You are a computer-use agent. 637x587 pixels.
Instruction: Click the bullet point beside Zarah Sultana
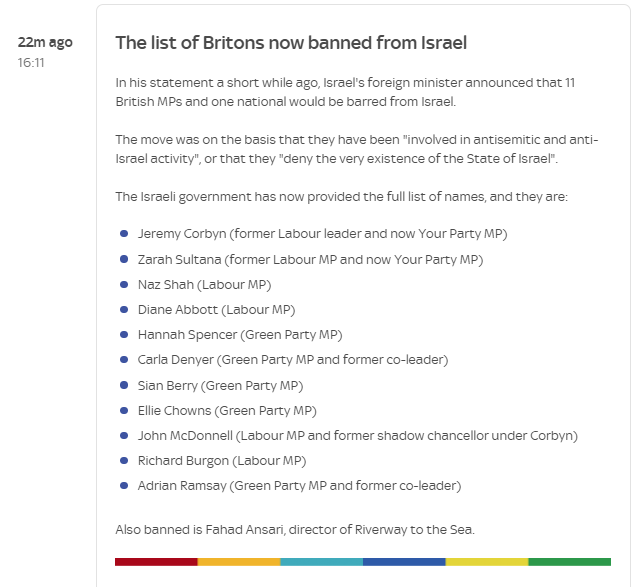click(x=124, y=259)
